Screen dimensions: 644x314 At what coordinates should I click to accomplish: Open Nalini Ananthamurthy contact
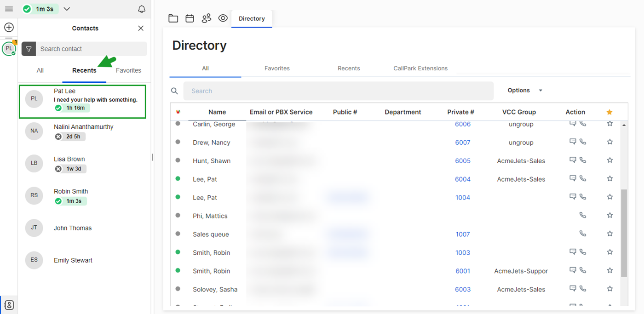click(85, 131)
